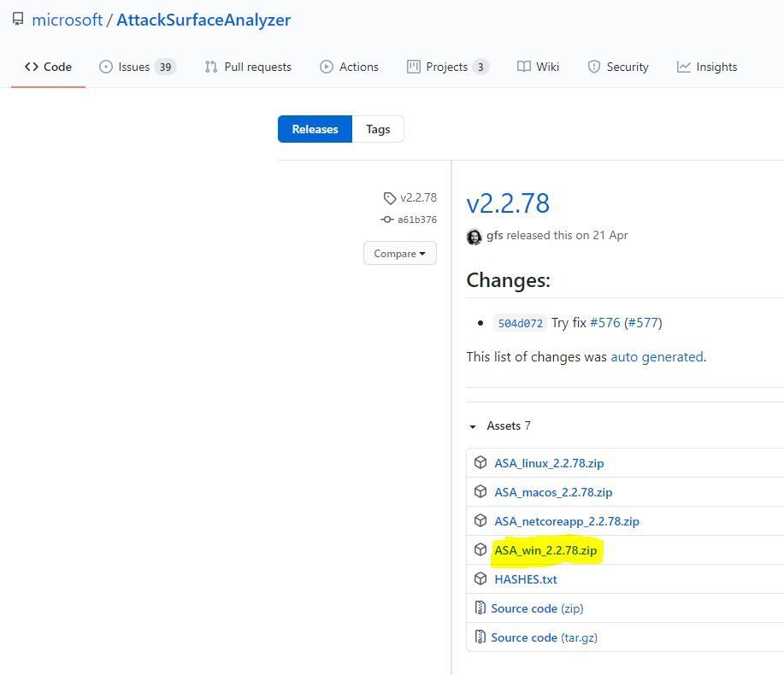Viewport: 784px width, 675px height.
Task: Click the v2.2.78 tag label in sidebar
Action: (x=418, y=197)
